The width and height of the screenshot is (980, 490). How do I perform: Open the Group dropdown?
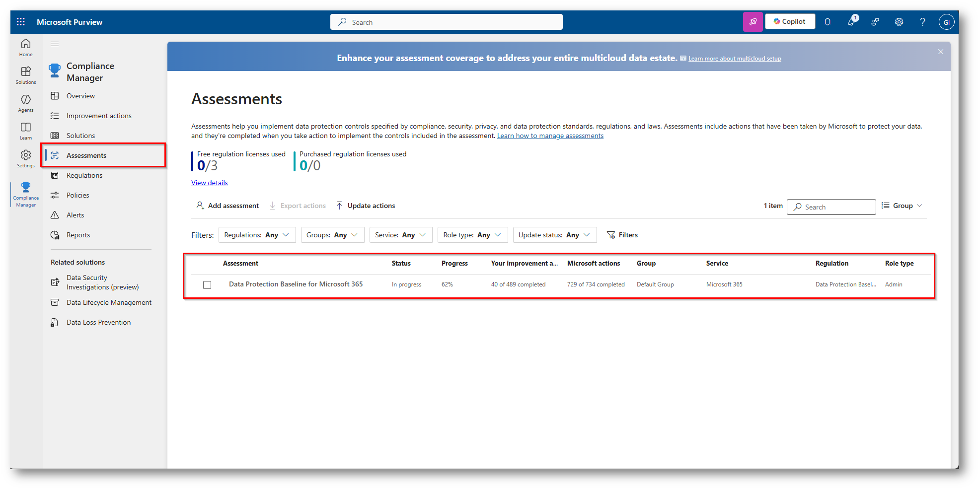click(902, 206)
